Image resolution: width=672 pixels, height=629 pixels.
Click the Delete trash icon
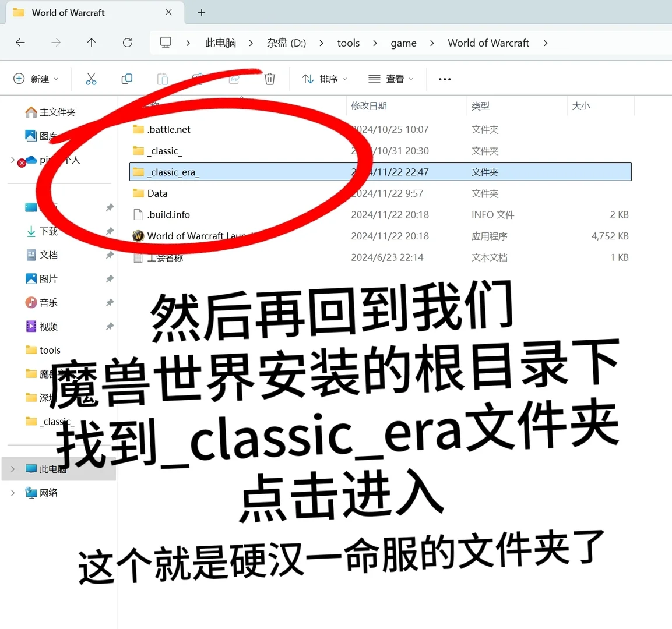(x=270, y=79)
